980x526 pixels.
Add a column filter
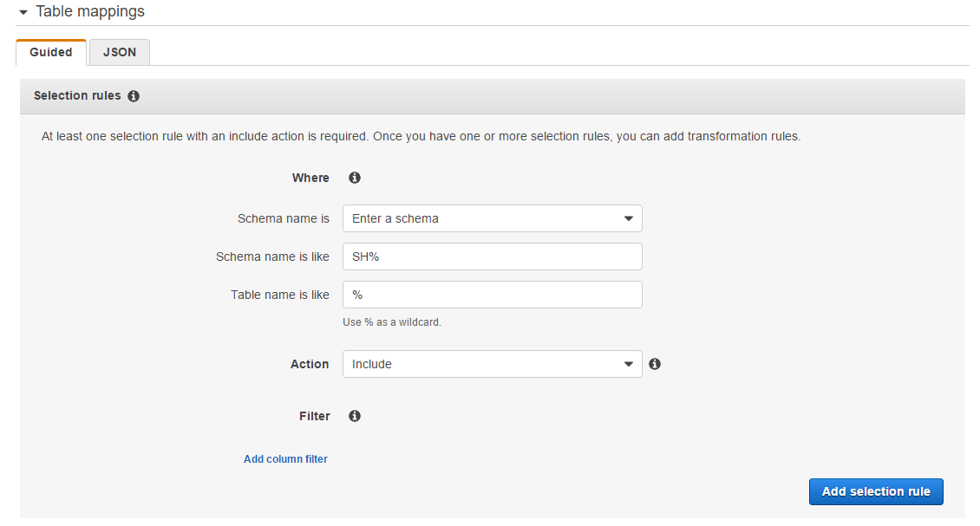click(x=285, y=458)
